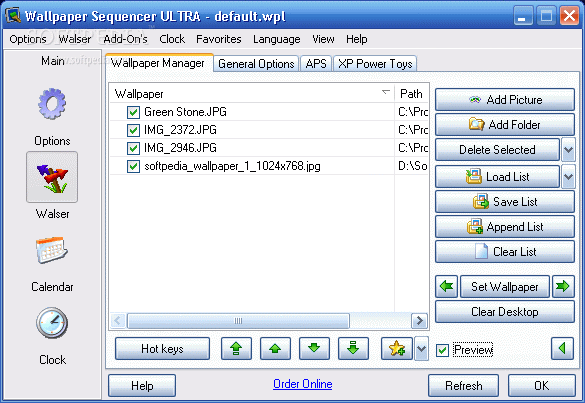Screen dimensions: 585x403
Task: Open the Help menu
Action: pos(356,39)
